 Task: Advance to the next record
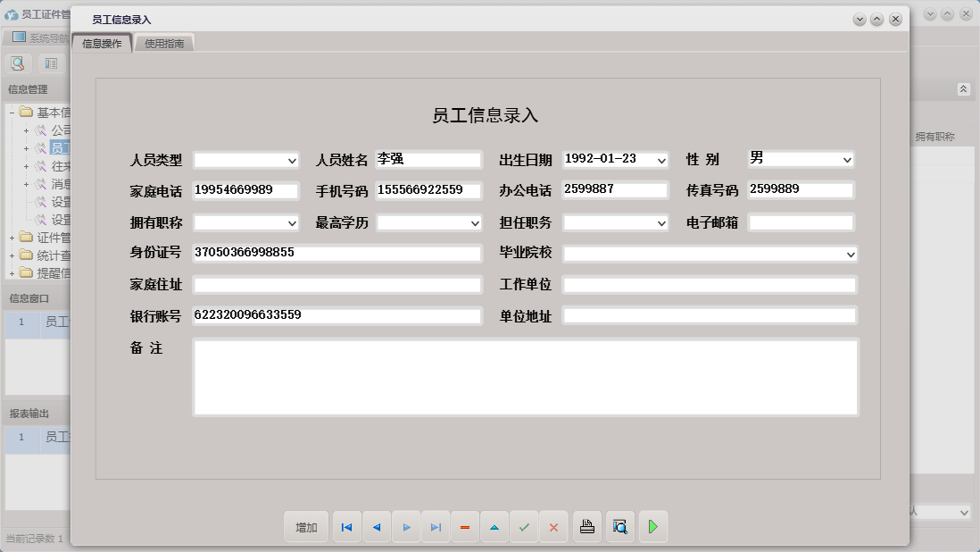click(x=406, y=527)
